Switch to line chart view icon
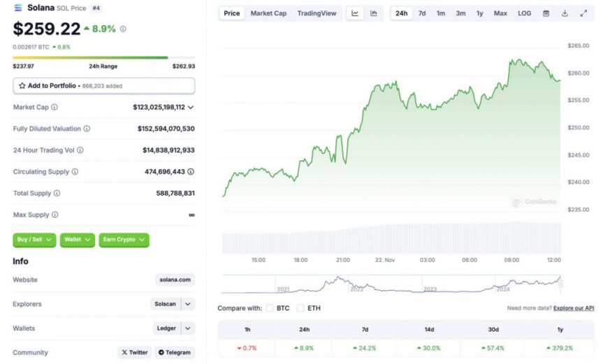This screenshot has width=601, height=364. 355,13
